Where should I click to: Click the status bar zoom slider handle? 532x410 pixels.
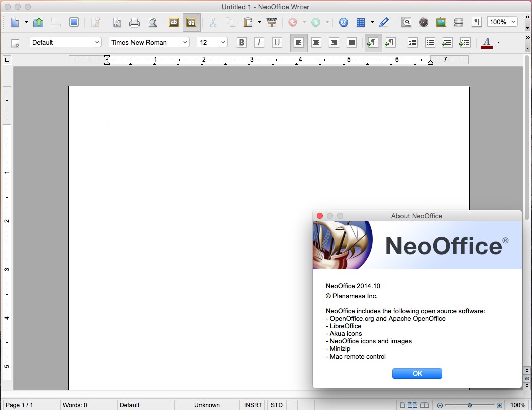[x=470, y=405]
